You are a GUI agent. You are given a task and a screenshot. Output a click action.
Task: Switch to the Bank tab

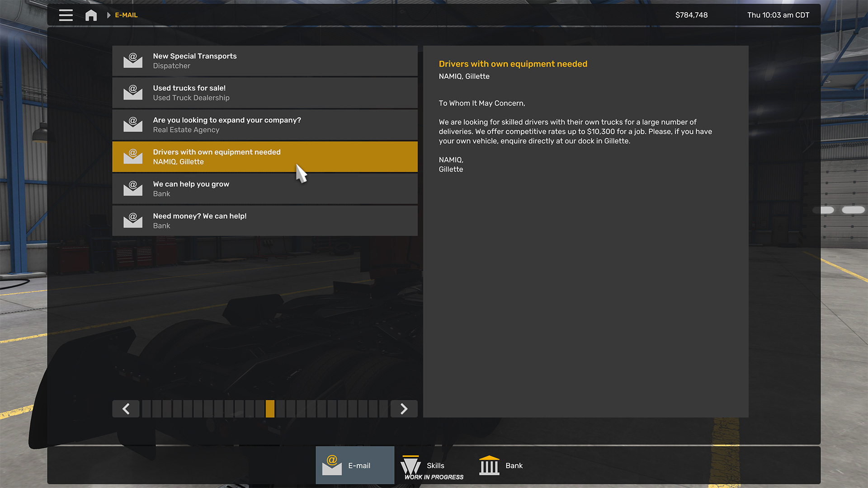pyautogui.click(x=514, y=465)
